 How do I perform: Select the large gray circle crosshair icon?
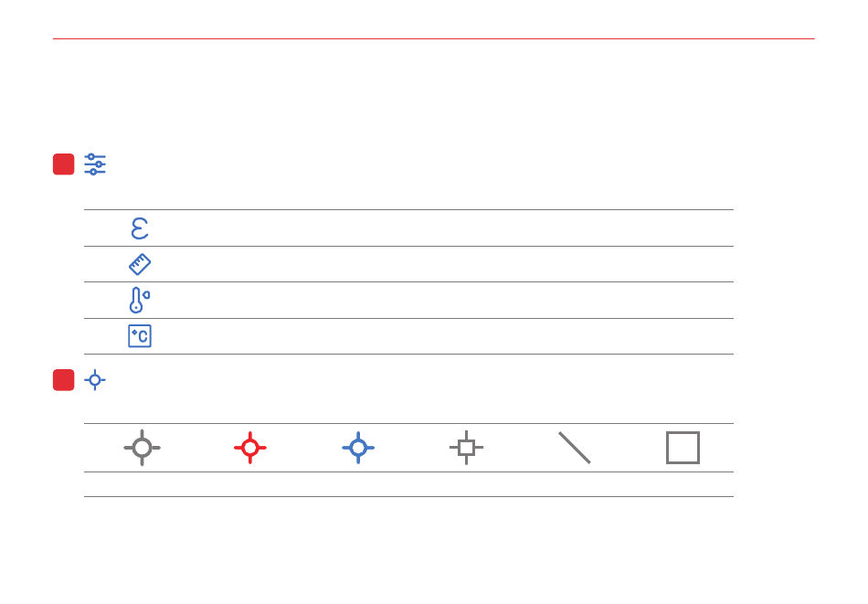coord(143,448)
